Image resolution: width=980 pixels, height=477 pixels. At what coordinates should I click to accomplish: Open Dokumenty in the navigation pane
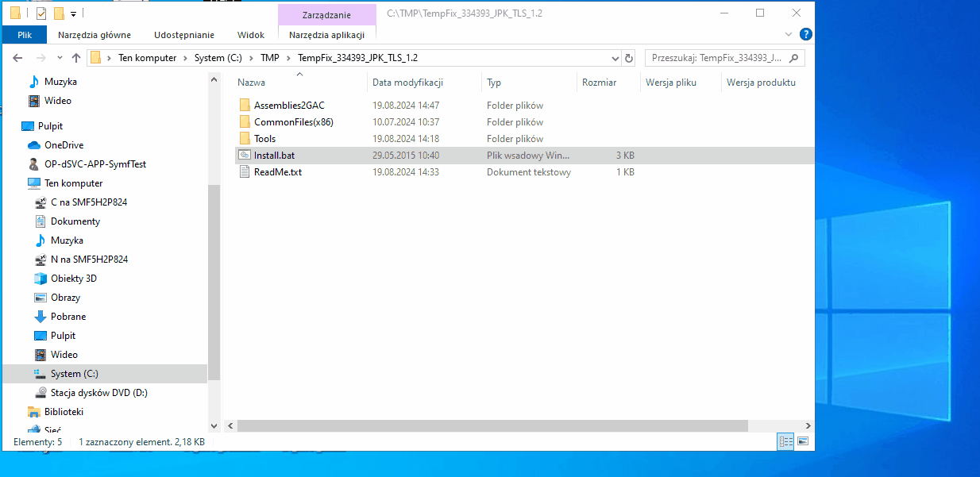point(75,221)
